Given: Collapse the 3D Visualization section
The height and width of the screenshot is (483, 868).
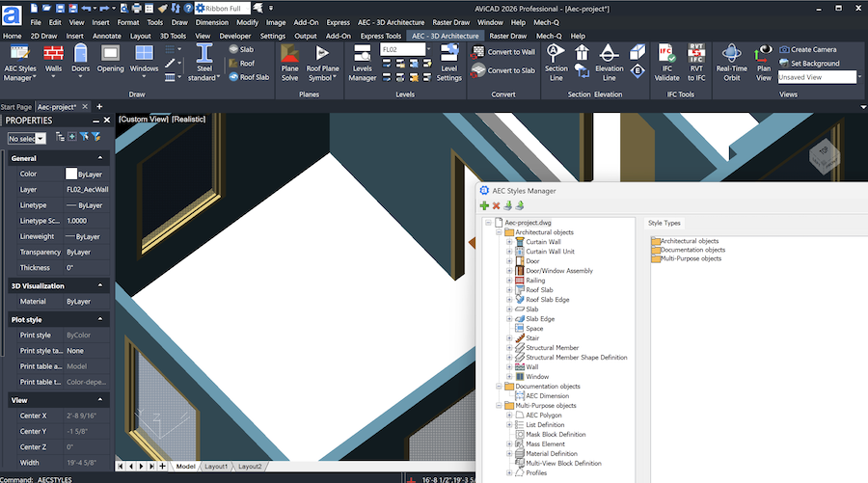Looking at the screenshot, I should 100,285.
